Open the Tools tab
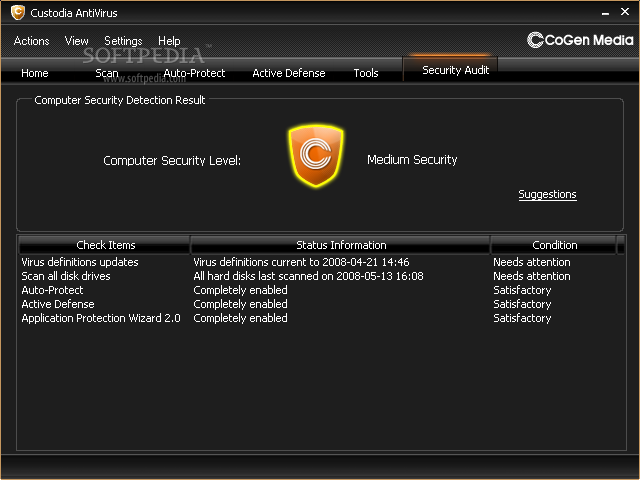640x480 pixels. 366,73
